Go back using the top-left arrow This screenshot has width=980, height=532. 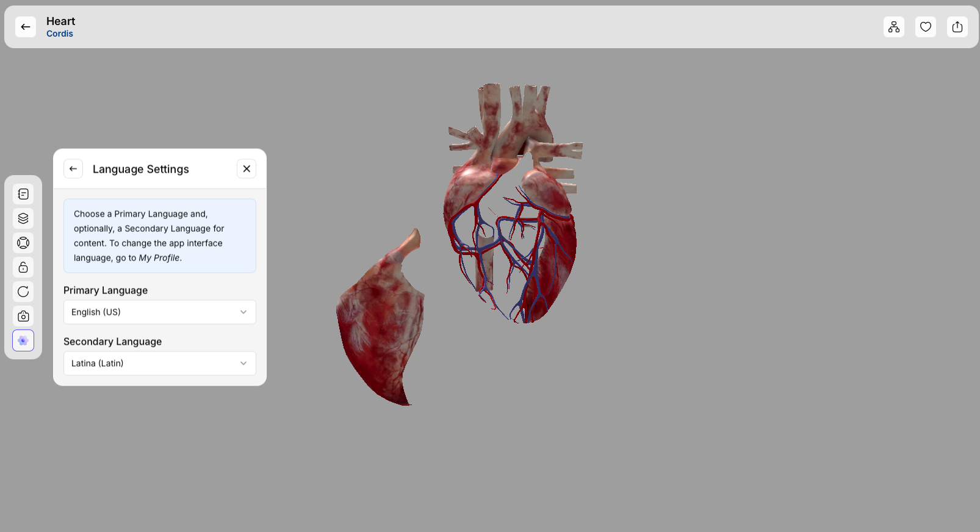[x=26, y=27]
